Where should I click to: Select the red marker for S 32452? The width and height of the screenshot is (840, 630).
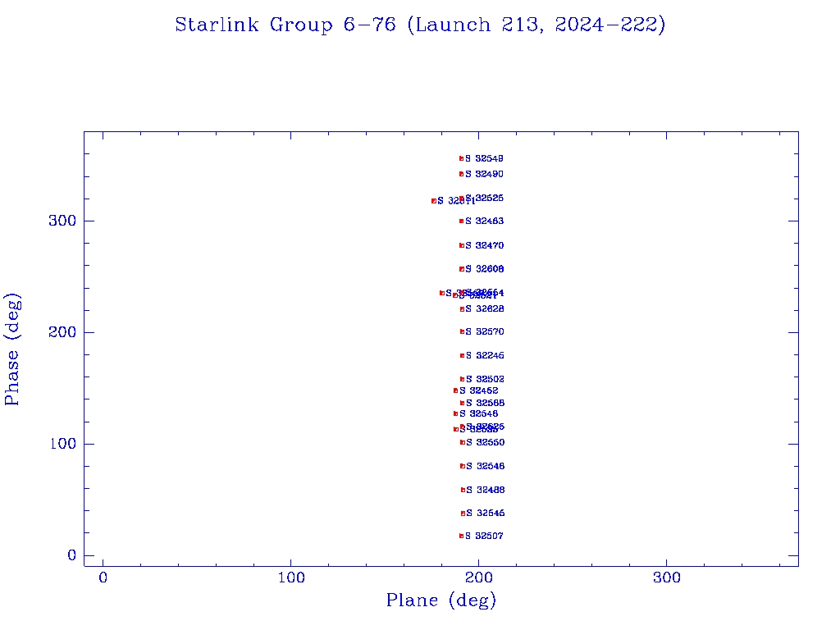click(x=455, y=390)
